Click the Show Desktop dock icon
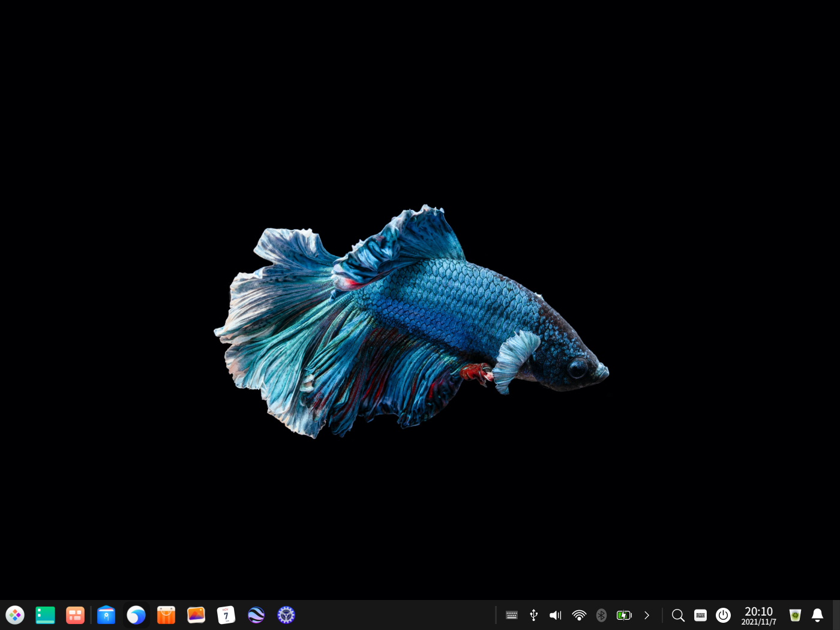Screen dimensions: 840x630 pos(45,615)
